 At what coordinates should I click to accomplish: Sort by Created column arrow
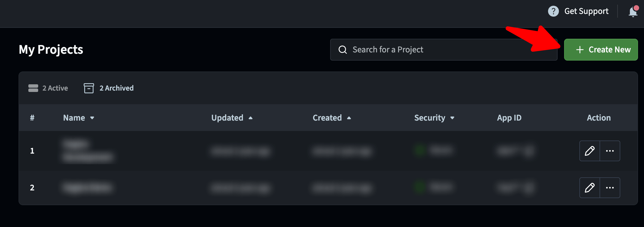(349, 118)
